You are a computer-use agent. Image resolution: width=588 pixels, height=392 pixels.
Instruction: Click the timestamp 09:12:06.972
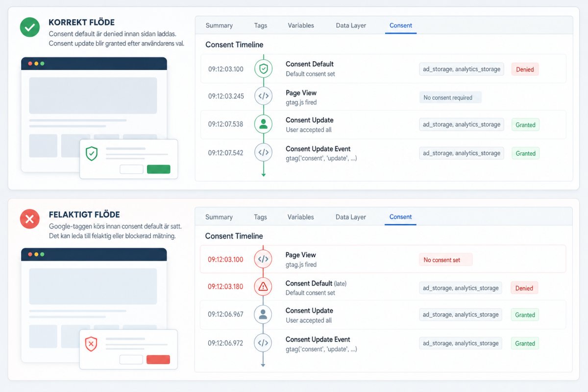(x=225, y=343)
